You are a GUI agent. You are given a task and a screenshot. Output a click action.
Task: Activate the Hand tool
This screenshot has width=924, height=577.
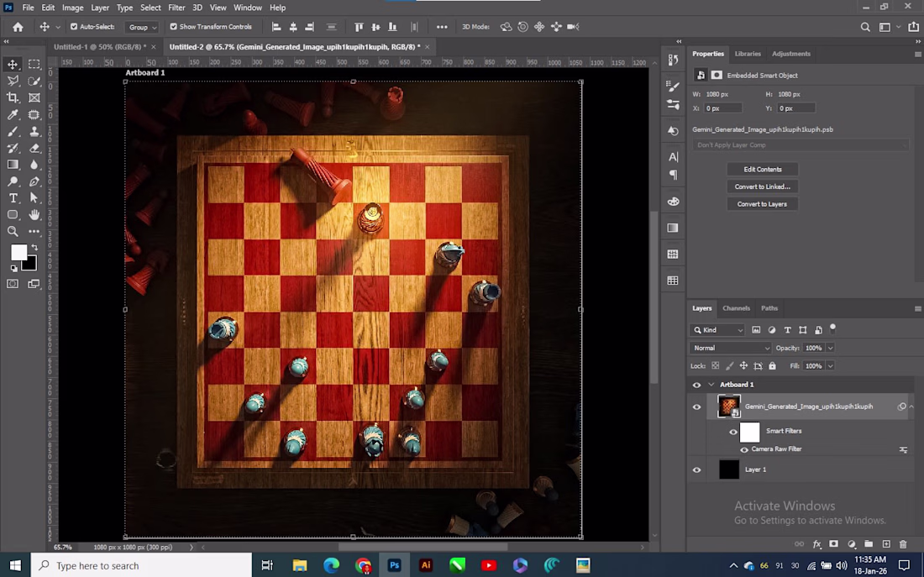coord(34,215)
